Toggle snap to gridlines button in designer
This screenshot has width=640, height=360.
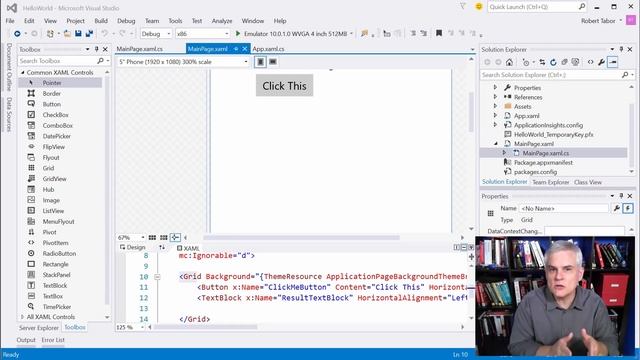[x=164, y=237]
